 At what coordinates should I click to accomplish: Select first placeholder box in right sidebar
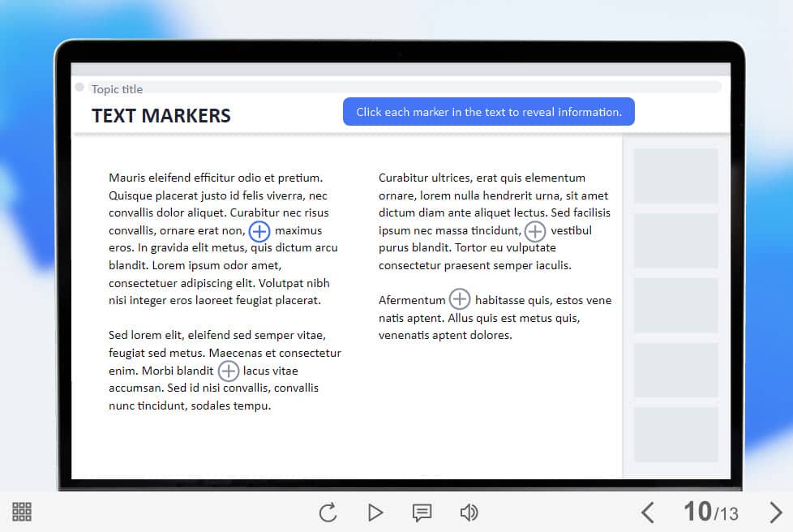click(675, 176)
